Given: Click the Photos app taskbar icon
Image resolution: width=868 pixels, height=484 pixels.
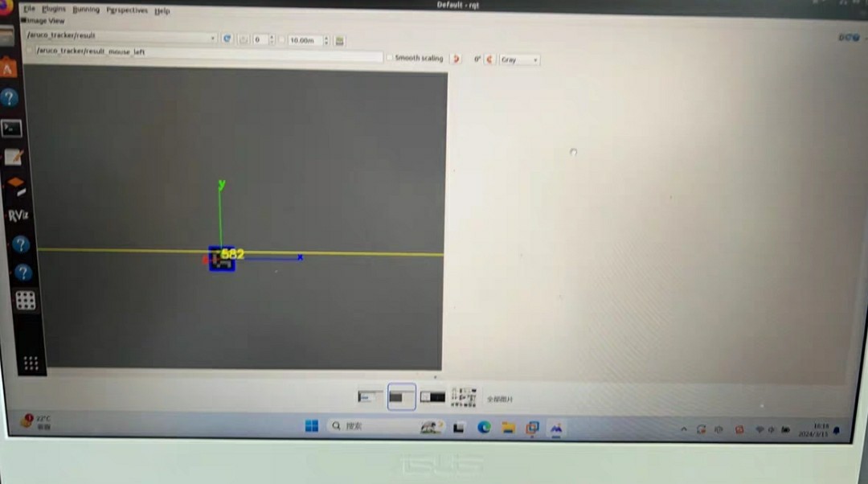Looking at the screenshot, I should coord(556,428).
